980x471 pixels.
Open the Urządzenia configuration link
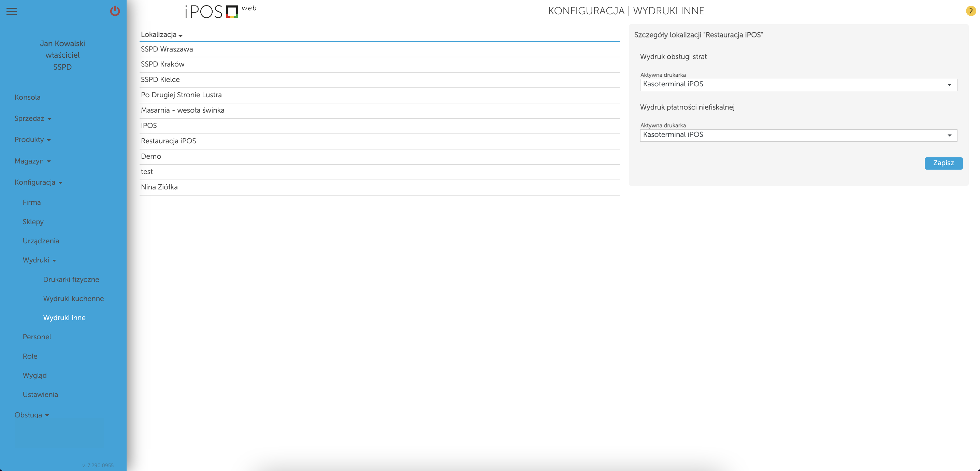point(41,241)
